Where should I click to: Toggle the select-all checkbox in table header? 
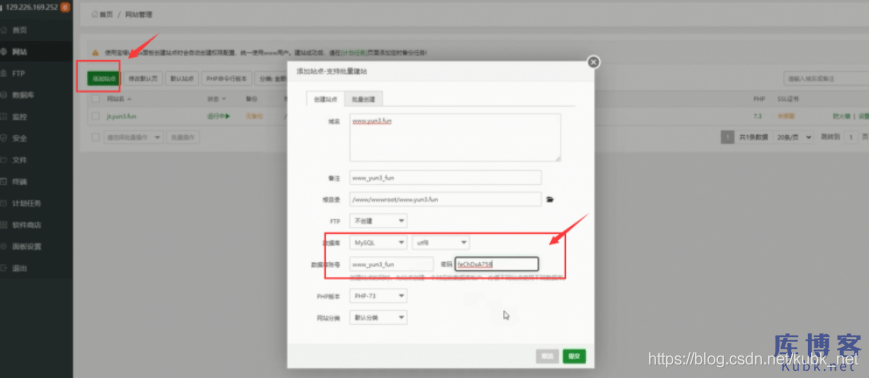coord(95,99)
